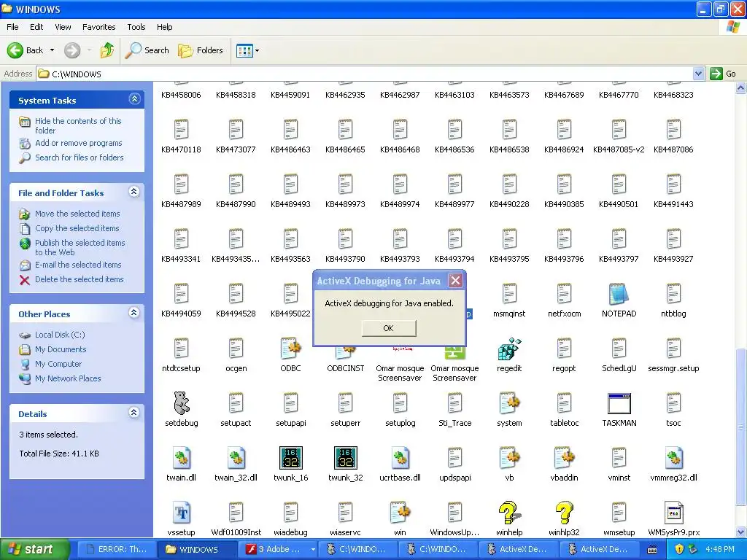
Task: Select the KB4487085-v2 file
Action: pos(619,136)
